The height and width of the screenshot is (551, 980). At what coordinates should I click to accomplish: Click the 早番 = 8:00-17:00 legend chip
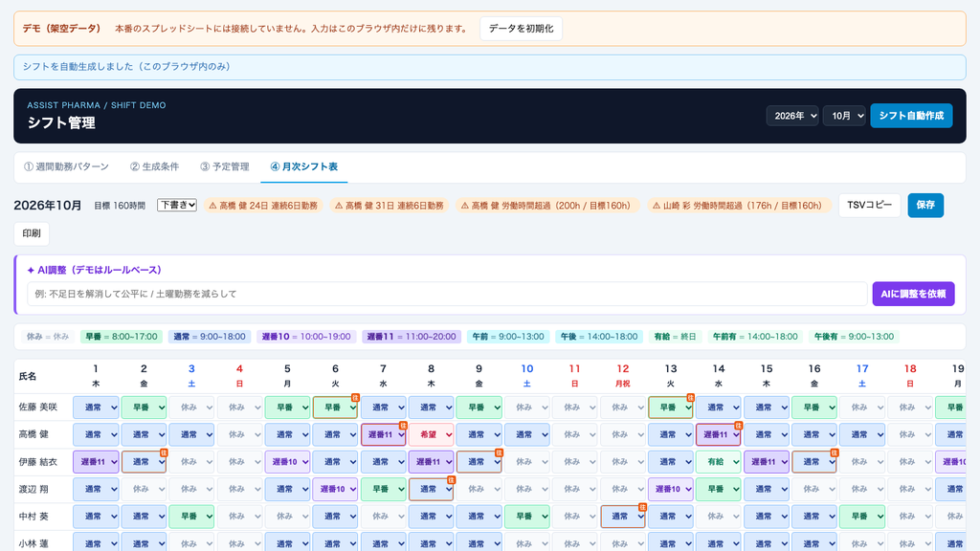click(122, 337)
